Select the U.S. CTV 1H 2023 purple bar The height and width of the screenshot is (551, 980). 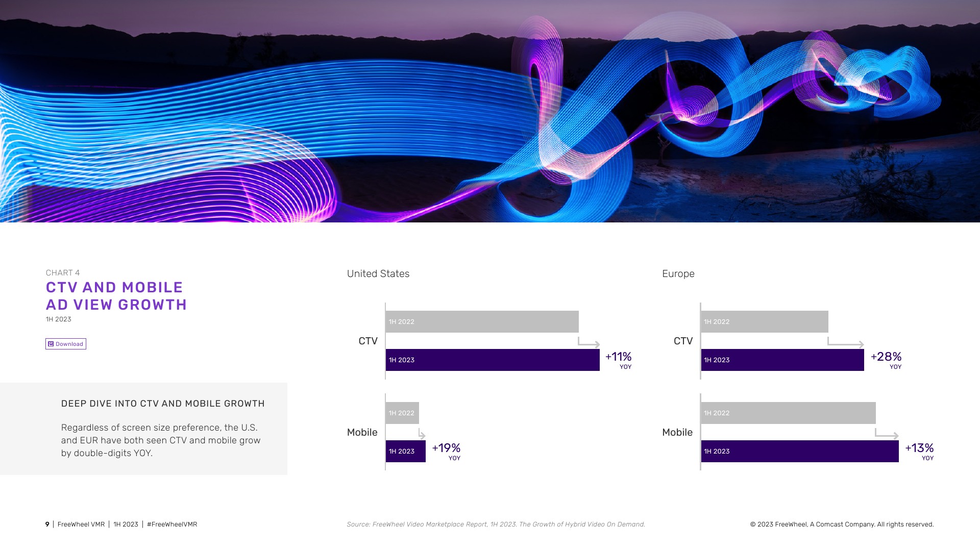(493, 360)
